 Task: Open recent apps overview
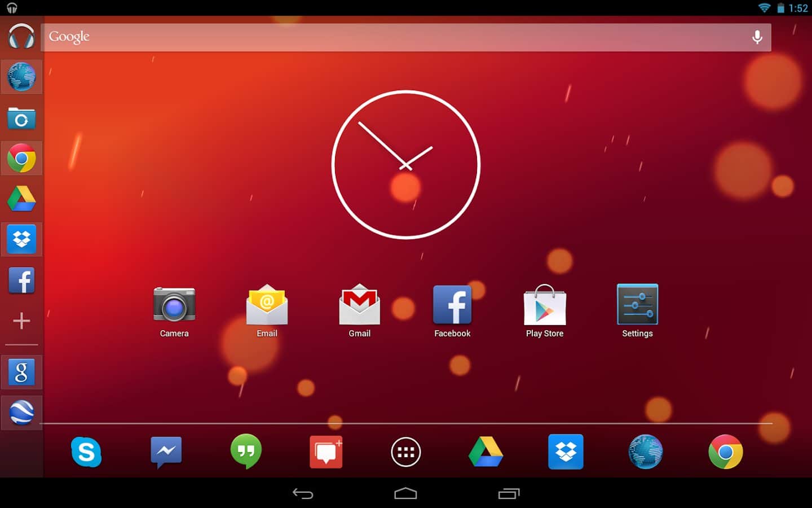pos(509,494)
